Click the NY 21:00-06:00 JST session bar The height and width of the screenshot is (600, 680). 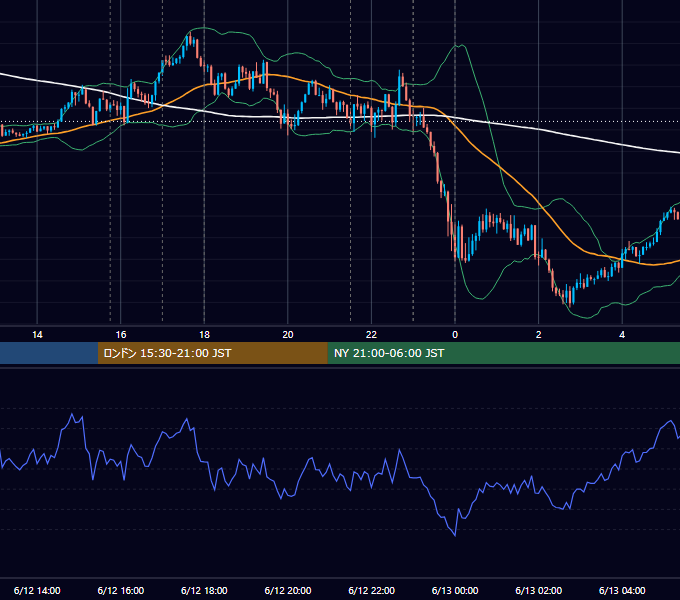pyautogui.click(x=503, y=353)
